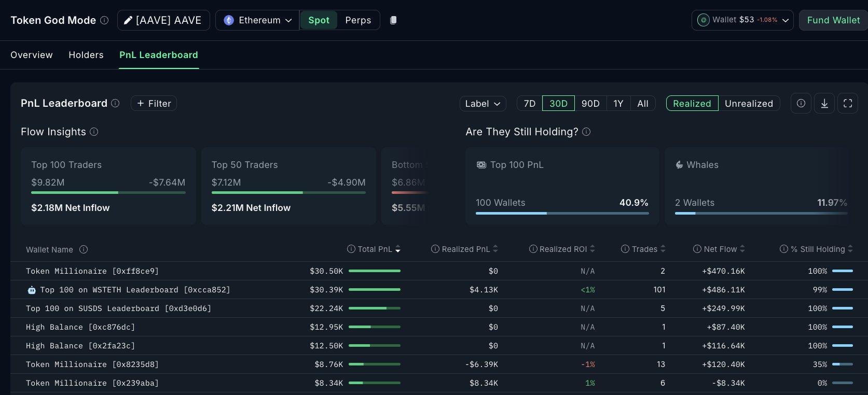Click the Fund Wallet button
Screen dimensions: 868x395
point(833,20)
